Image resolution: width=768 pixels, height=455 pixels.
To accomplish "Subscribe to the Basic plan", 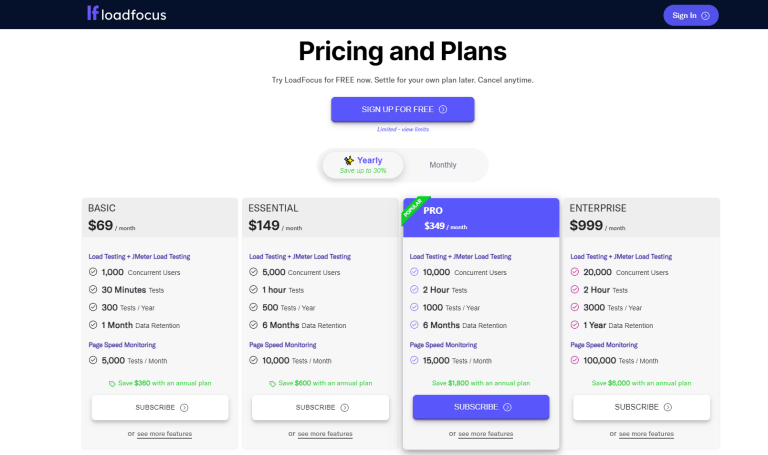I will click(160, 407).
